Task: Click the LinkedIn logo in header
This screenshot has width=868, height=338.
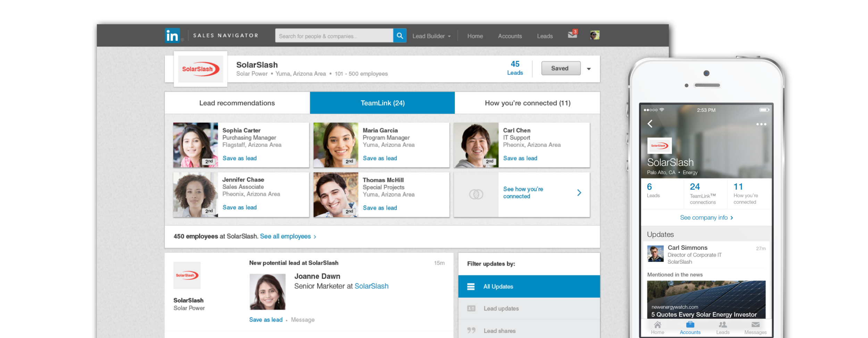Action: (x=173, y=35)
